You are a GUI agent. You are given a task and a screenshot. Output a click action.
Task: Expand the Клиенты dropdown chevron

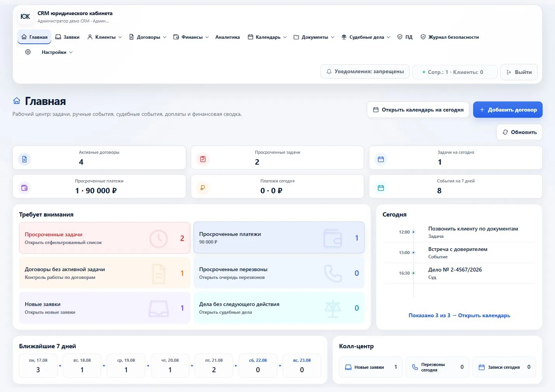tap(120, 37)
